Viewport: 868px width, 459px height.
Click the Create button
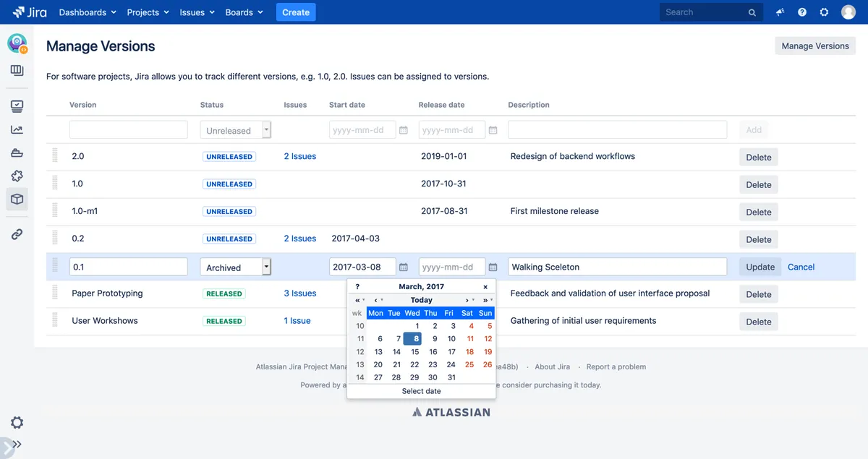click(x=296, y=12)
